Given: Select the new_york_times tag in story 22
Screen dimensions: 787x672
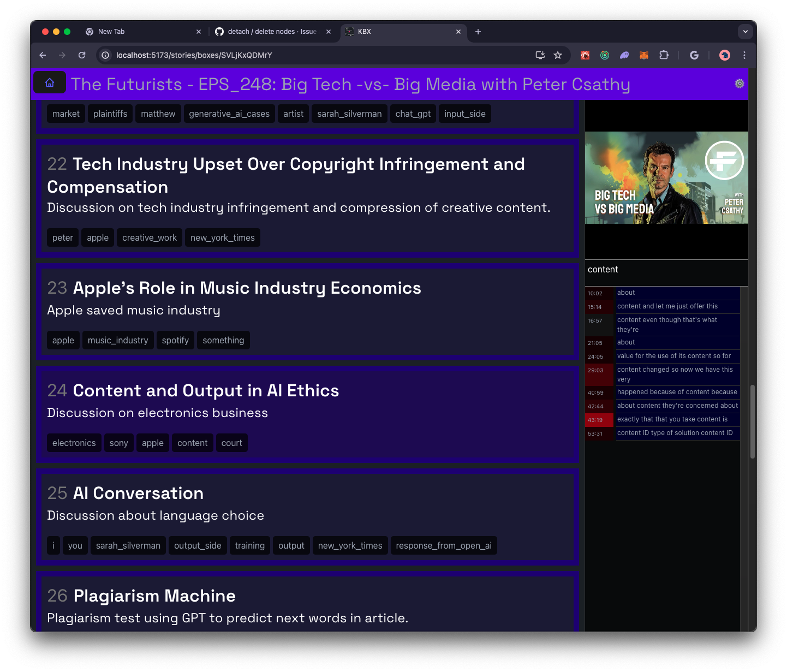Looking at the screenshot, I should 223,237.
